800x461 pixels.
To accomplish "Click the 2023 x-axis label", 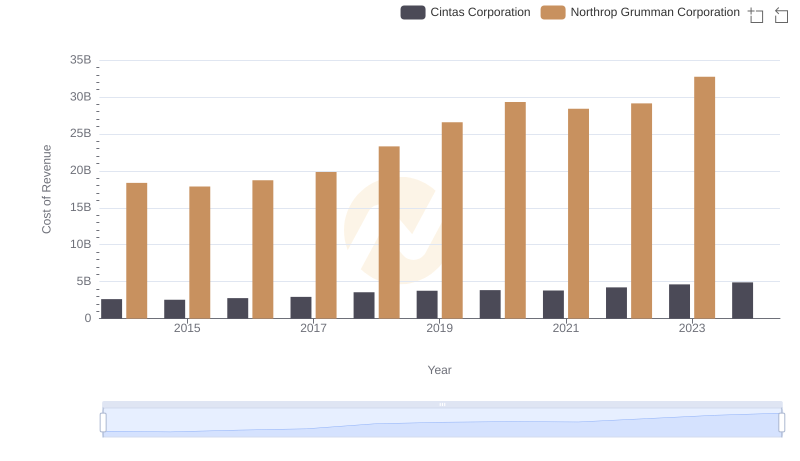I will coord(692,328).
